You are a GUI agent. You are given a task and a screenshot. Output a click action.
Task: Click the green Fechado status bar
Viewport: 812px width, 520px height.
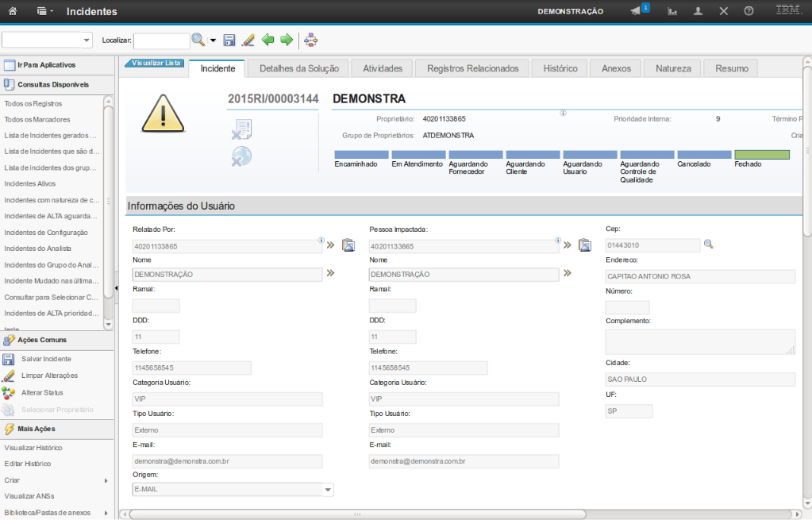click(761, 155)
